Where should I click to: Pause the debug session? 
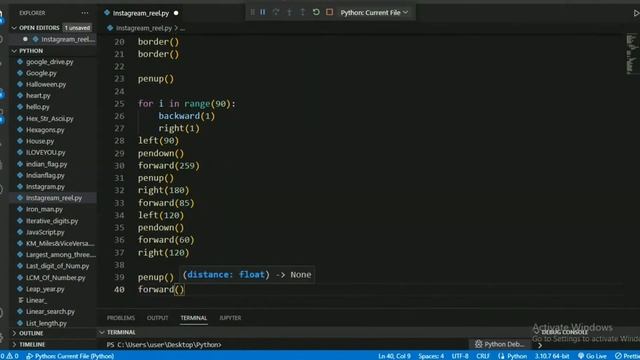point(263,12)
